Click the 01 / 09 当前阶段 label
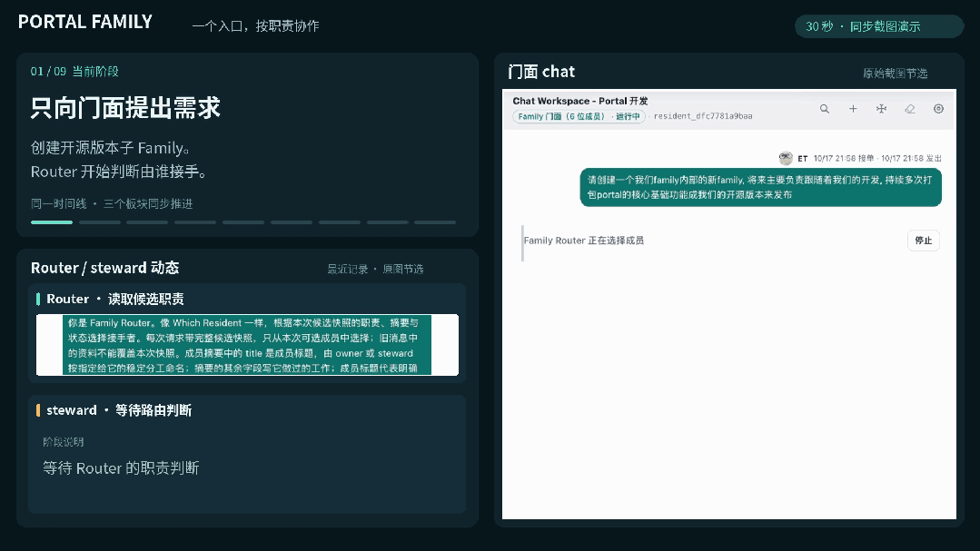Image resolution: width=980 pixels, height=551 pixels. click(x=74, y=71)
